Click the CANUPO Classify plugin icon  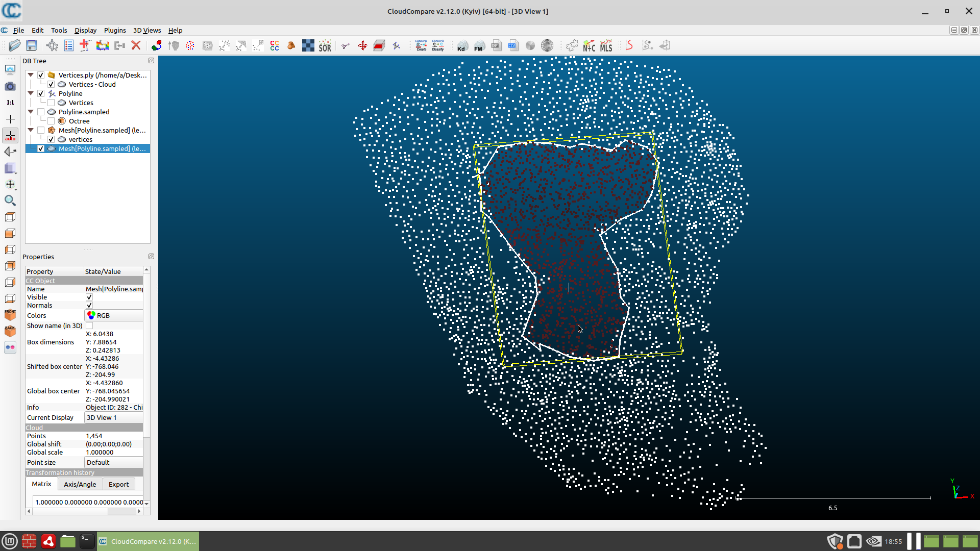[x=438, y=45]
